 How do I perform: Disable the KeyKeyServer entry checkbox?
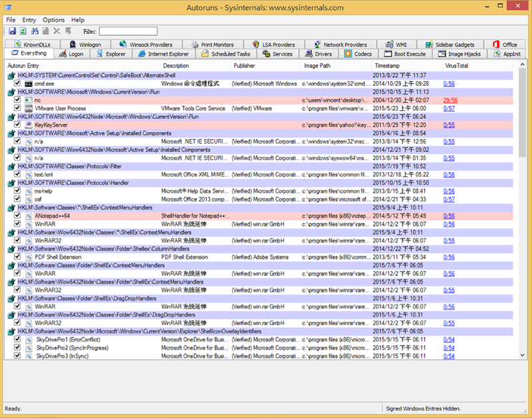(17, 125)
